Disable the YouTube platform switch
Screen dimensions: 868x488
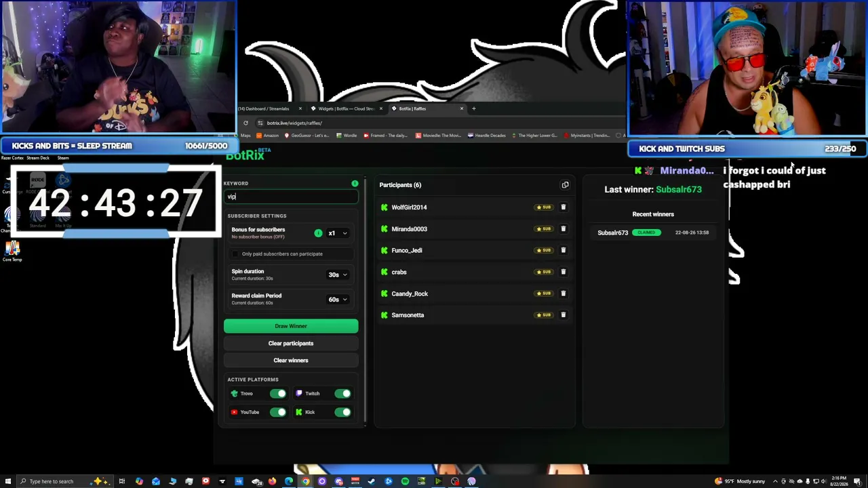coord(278,412)
